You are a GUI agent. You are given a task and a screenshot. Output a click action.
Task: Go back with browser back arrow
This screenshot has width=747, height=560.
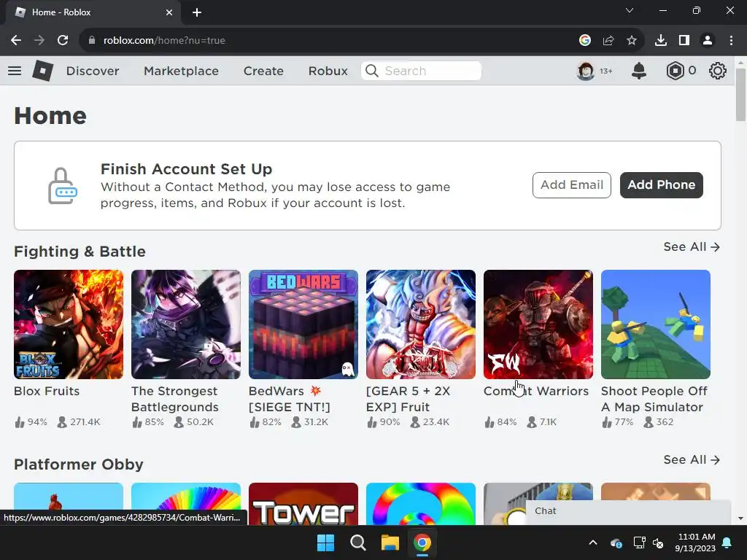point(16,41)
